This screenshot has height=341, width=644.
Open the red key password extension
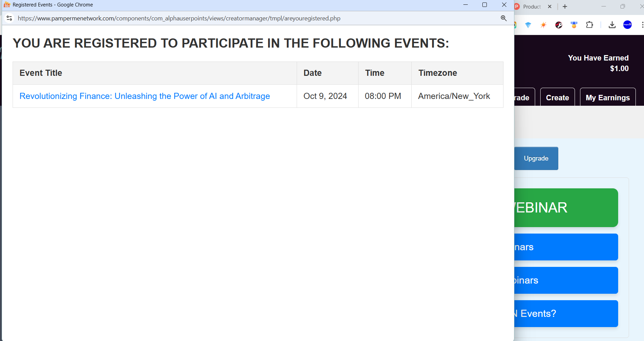point(559,25)
